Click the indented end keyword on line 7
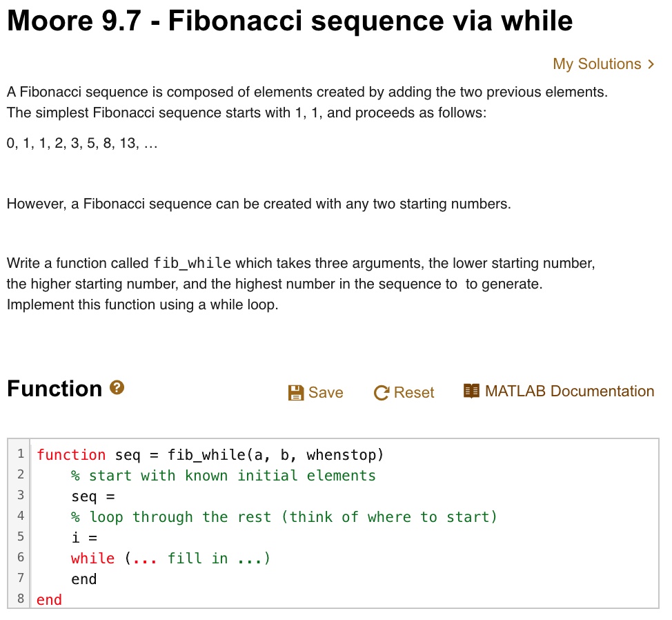The height and width of the screenshot is (620, 672). point(84,579)
